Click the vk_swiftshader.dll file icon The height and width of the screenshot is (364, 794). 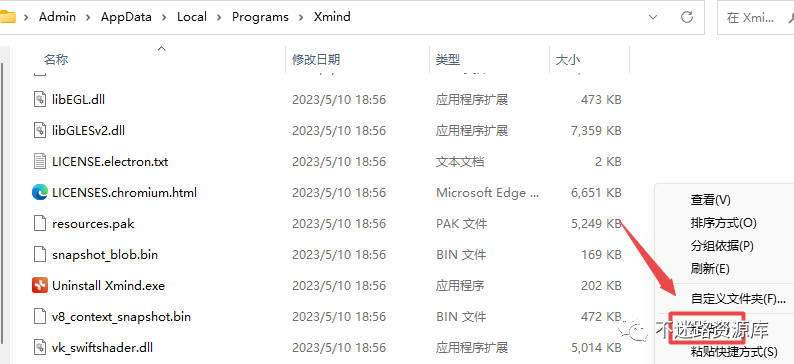click(x=40, y=347)
